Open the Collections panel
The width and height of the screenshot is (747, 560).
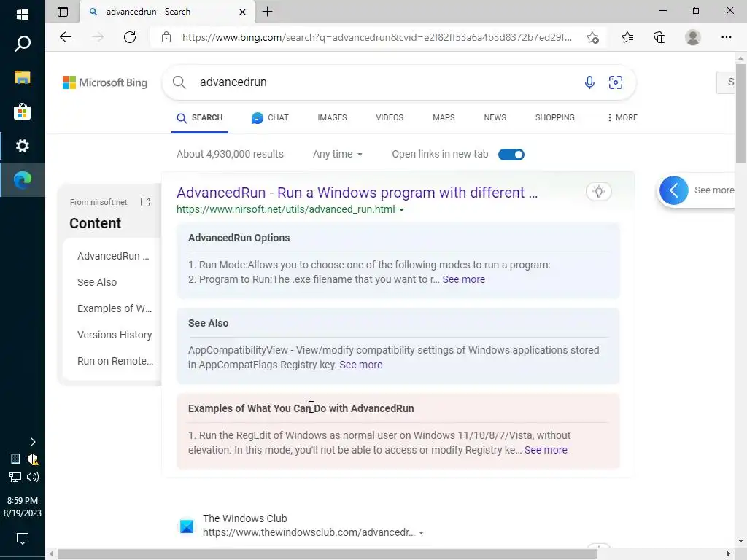click(659, 37)
